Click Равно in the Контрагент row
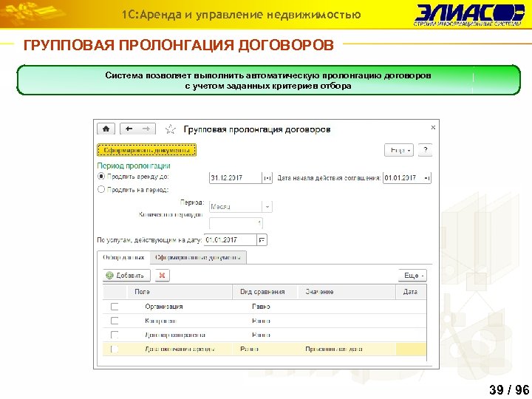532x399 pixels. pos(261,321)
